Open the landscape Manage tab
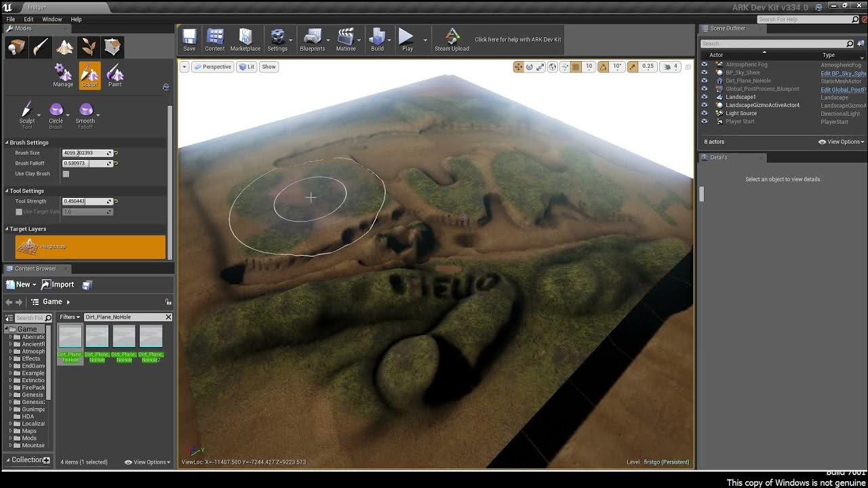 pyautogui.click(x=63, y=75)
